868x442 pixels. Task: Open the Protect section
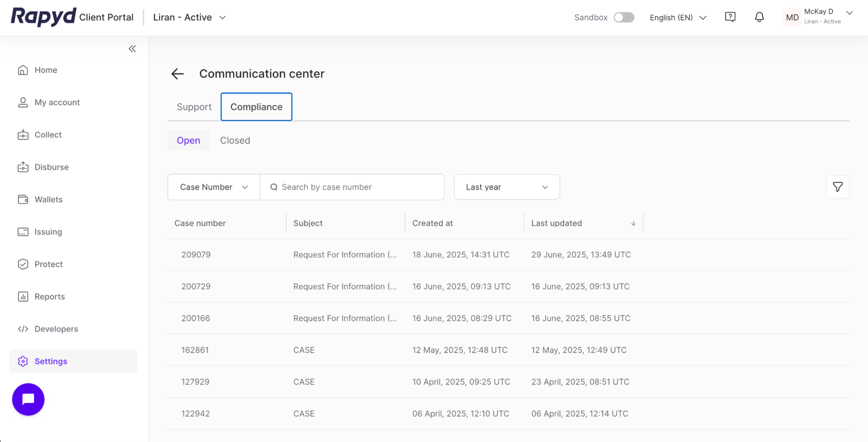[48, 264]
